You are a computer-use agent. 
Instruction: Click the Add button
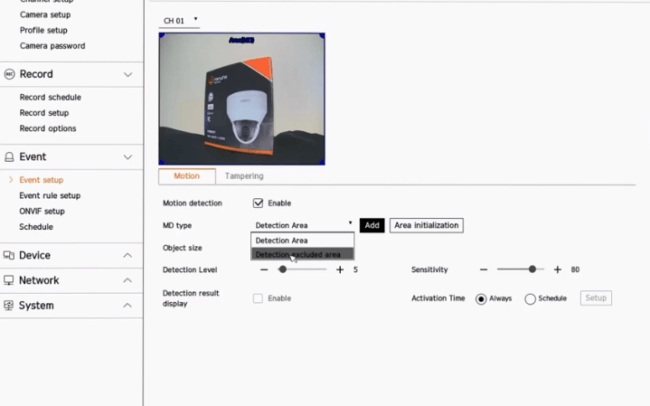(372, 225)
